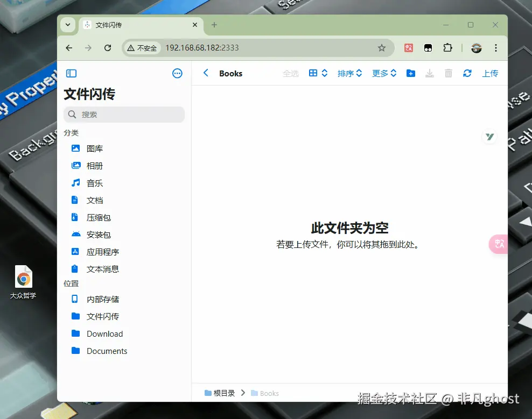The width and height of the screenshot is (532, 419).
Task: Click the browser forward arrow
Action: [88, 48]
